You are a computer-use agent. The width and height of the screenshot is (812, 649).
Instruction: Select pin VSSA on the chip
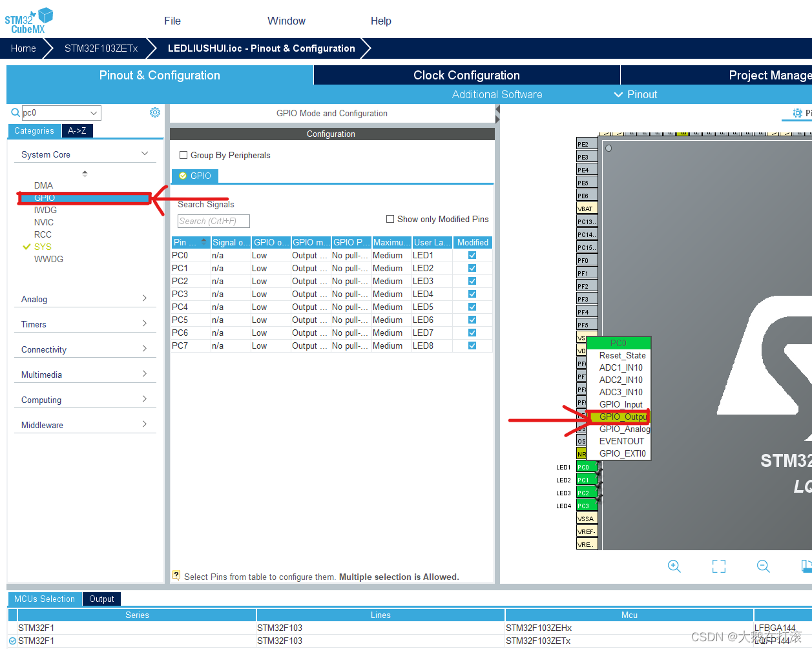tap(587, 519)
